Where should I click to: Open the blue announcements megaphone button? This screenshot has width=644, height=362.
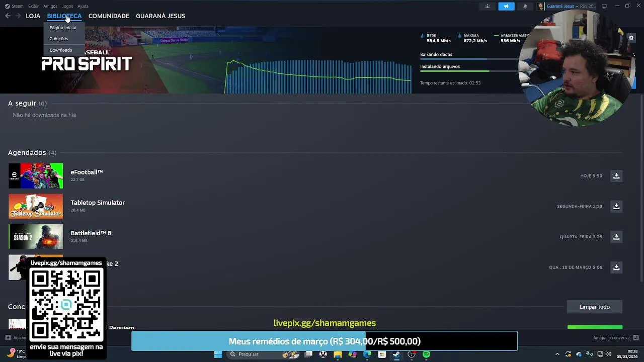(x=506, y=6)
